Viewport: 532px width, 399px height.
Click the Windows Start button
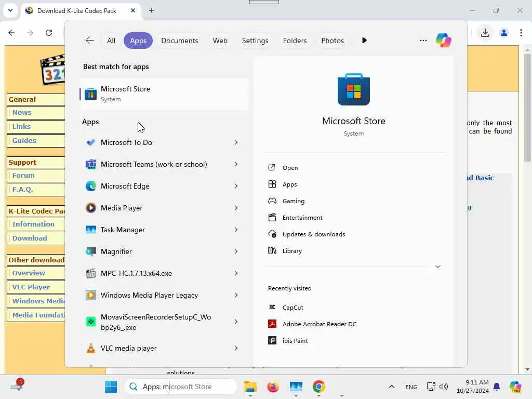pos(111,387)
